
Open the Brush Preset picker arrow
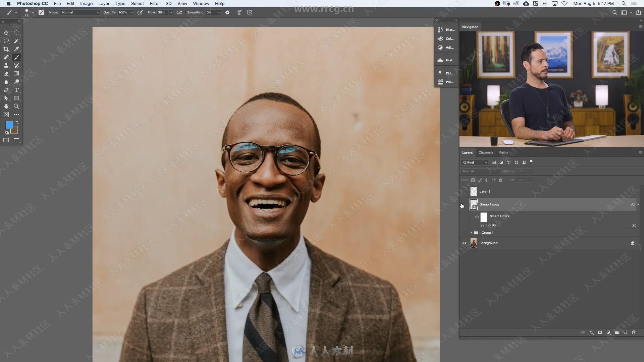(x=33, y=12)
